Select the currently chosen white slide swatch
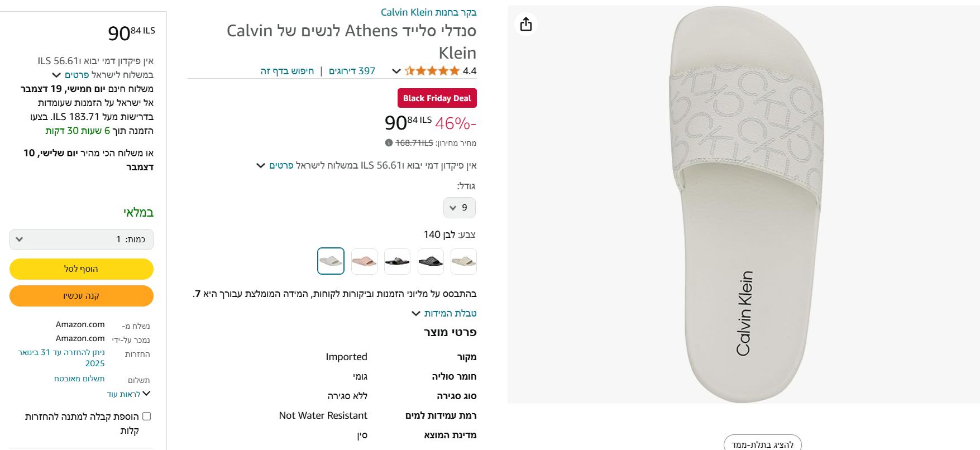The width and height of the screenshot is (980, 450). pyautogui.click(x=331, y=261)
